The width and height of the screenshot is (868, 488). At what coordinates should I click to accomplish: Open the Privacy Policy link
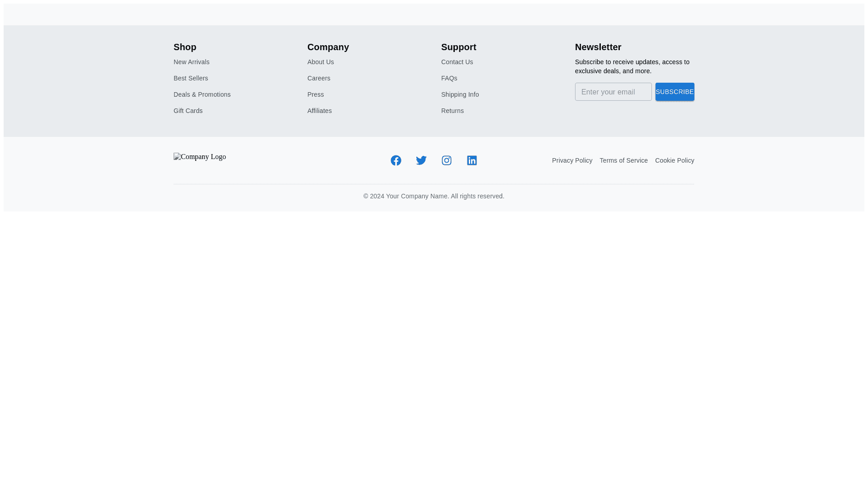(x=572, y=160)
